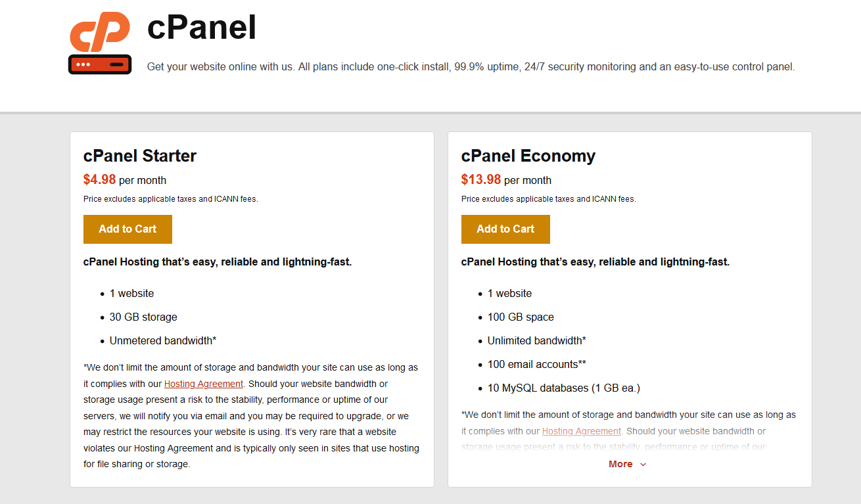Click the chevron arrow beside More

tap(643, 465)
